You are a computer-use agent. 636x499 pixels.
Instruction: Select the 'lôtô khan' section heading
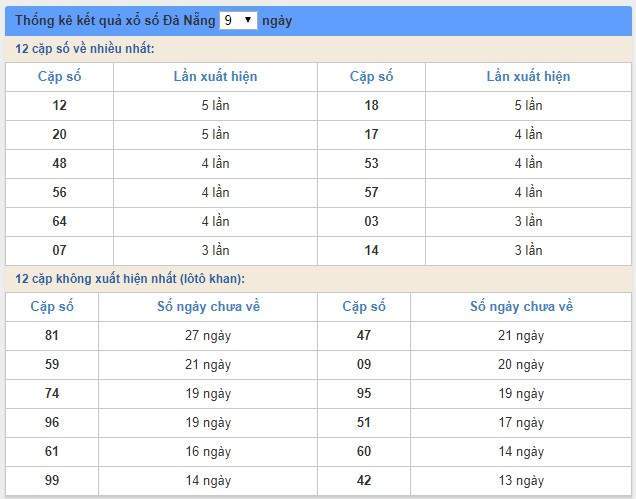130,278
